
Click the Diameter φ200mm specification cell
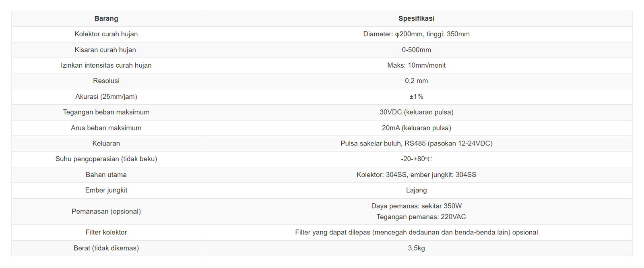point(416,34)
